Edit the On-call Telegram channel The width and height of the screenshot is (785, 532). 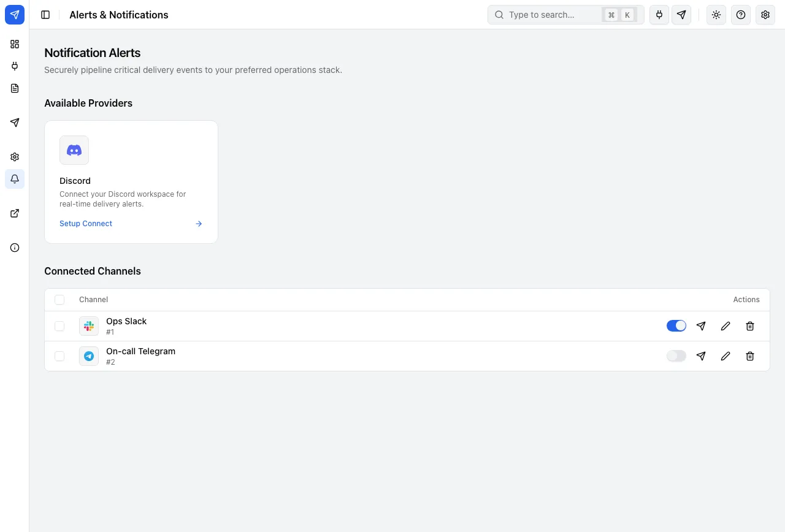pyautogui.click(x=726, y=356)
